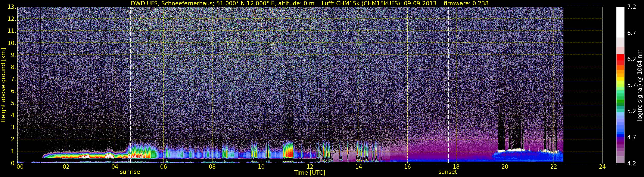The width and height of the screenshot is (644, 177).
Task: Click the chart title 'DWD UFS, Schneefernerhaus'
Action: [172, 3]
